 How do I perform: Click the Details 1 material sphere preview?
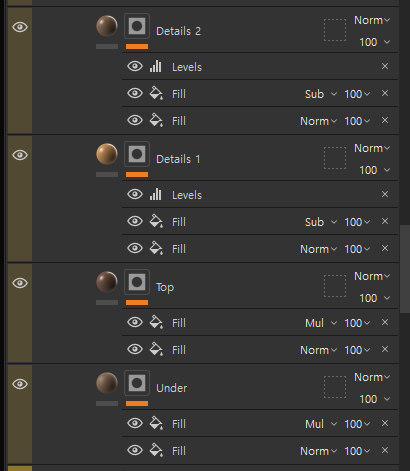coord(107,154)
